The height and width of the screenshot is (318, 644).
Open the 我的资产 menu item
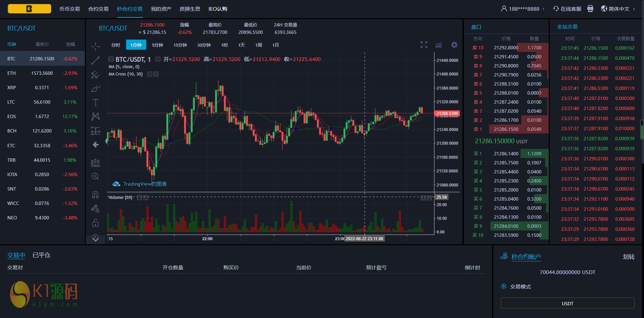[x=161, y=9]
